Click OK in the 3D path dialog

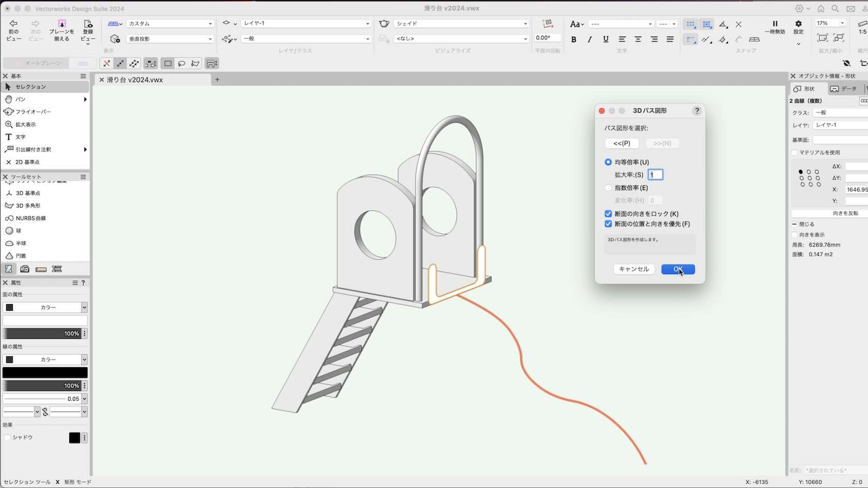pos(678,269)
